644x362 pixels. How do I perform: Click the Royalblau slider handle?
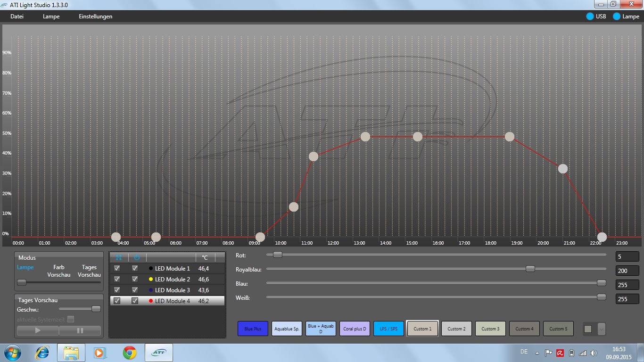pyautogui.click(x=530, y=269)
